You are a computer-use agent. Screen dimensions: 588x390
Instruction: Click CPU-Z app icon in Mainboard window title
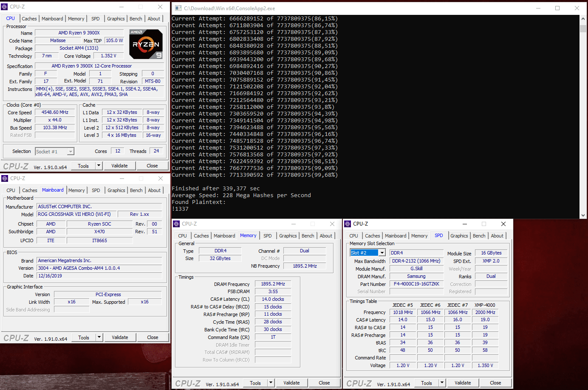(x=5, y=178)
